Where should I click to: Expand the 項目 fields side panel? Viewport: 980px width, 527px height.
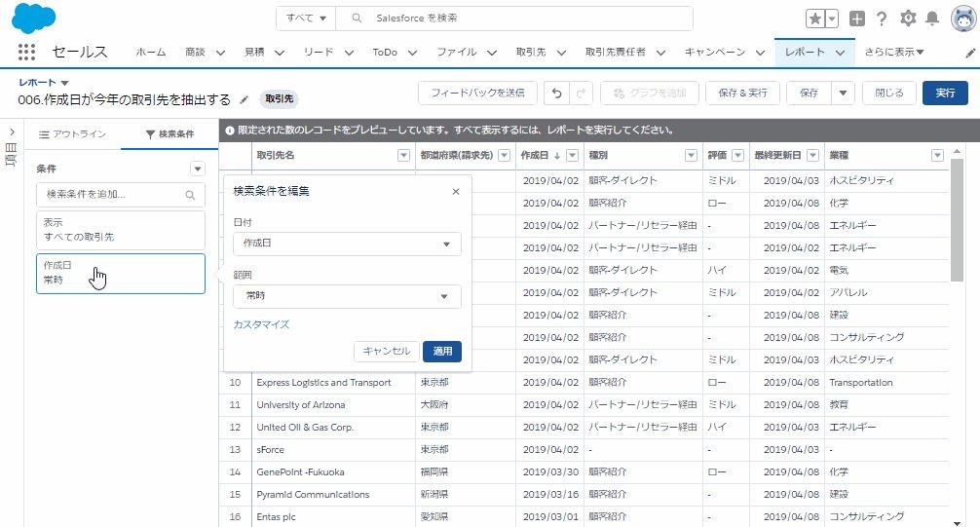click(12, 132)
